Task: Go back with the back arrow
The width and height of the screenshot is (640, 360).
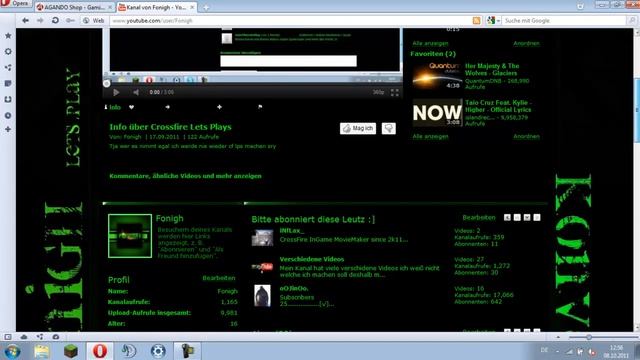Action: coord(25,20)
